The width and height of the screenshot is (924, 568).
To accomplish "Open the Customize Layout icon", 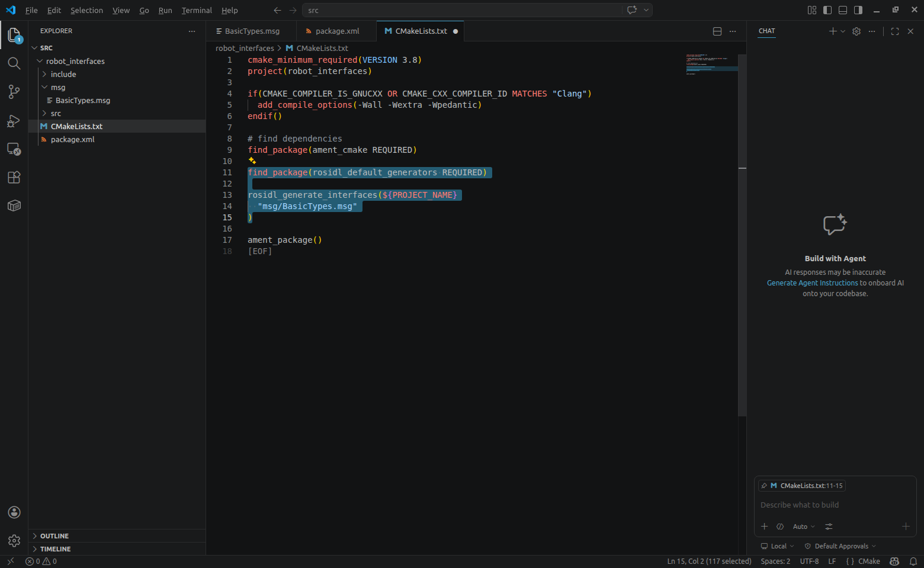I will click(812, 10).
